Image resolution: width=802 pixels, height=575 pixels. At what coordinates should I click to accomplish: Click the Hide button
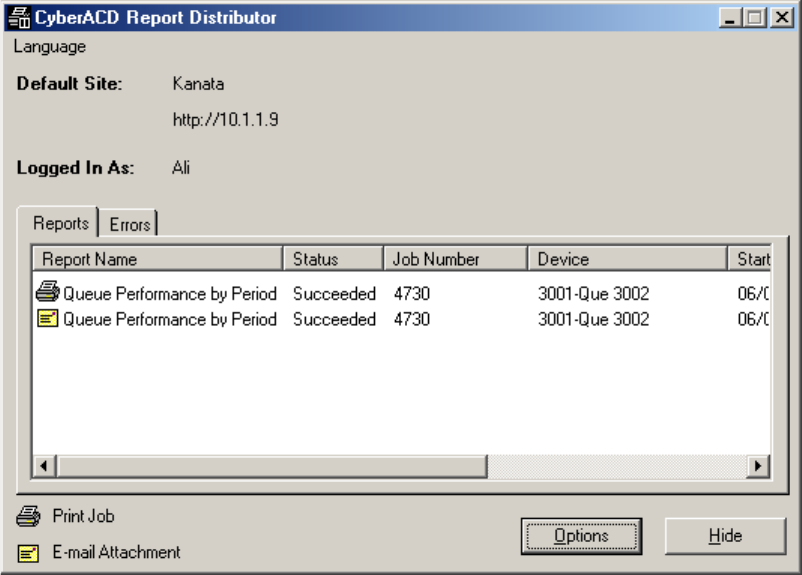tap(725, 536)
